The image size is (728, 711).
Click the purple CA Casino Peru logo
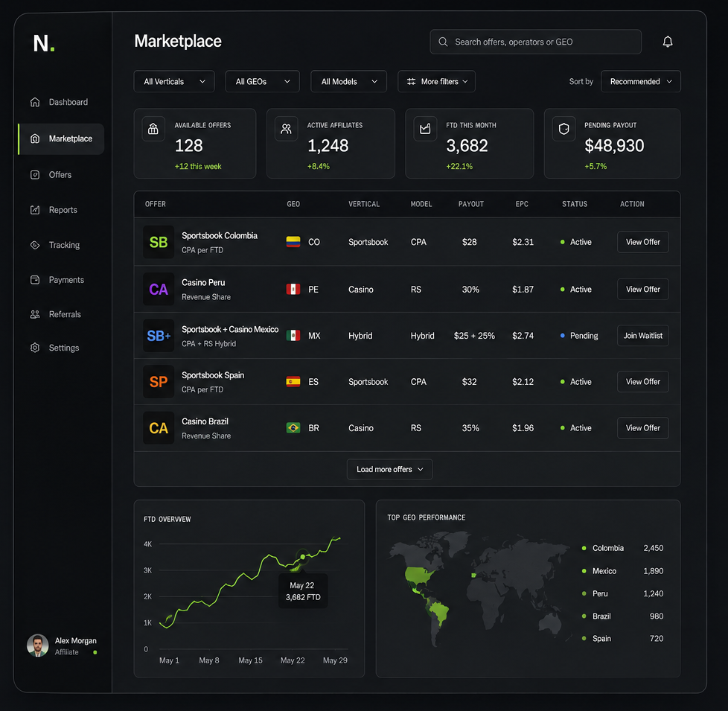(159, 290)
